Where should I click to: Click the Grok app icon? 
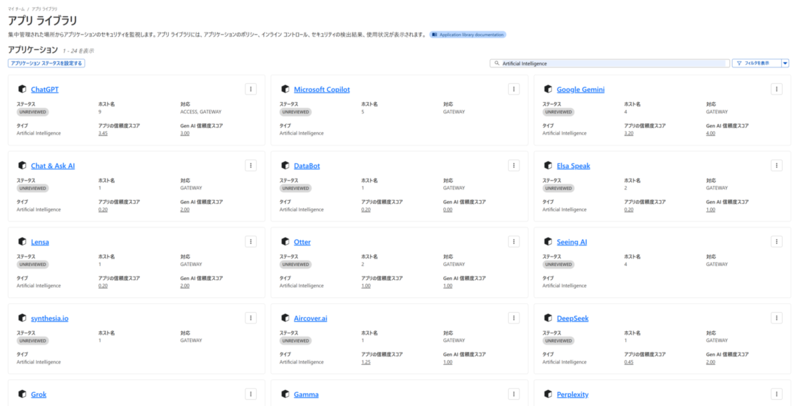(x=22, y=394)
